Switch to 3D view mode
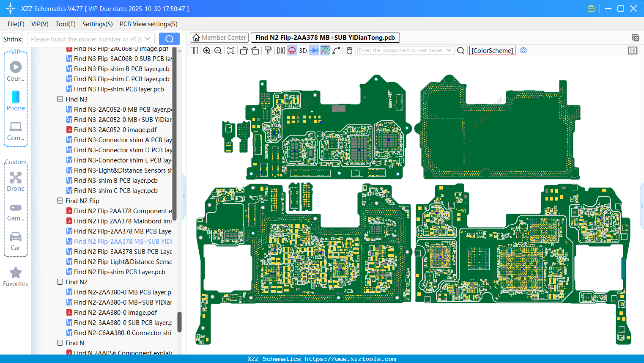The width and height of the screenshot is (644, 363). (x=302, y=50)
